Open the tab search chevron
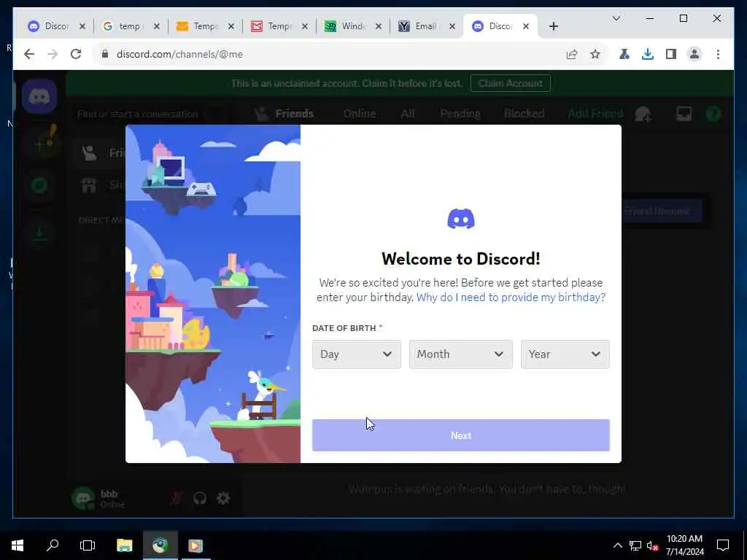This screenshot has width=747, height=560. (616, 18)
